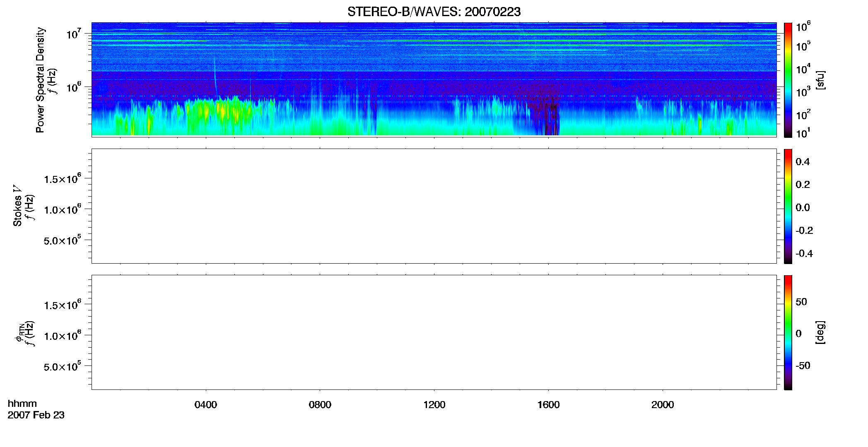Select the -50 value on degrees color bar
The height and width of the screenshot is (447, 868).
[803, 366]
